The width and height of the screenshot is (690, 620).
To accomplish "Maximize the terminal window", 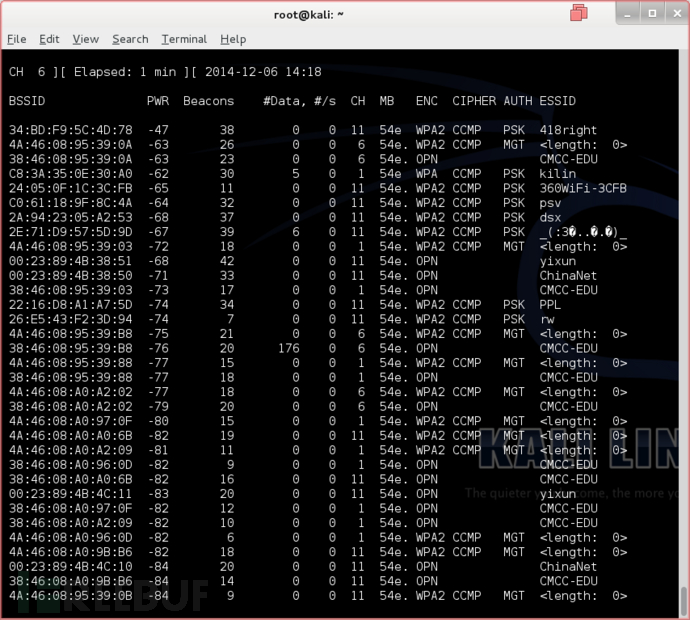I will point(652,14).
